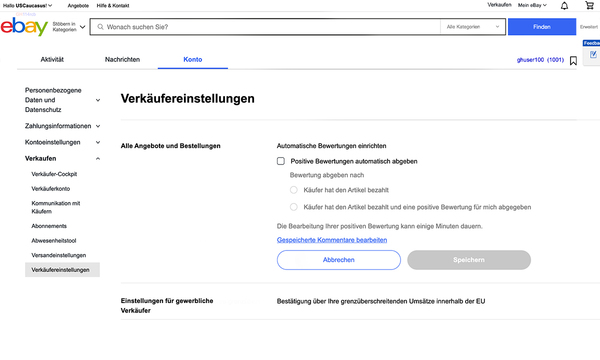Open the Hallo USCaucasus account dropdown

28,6
